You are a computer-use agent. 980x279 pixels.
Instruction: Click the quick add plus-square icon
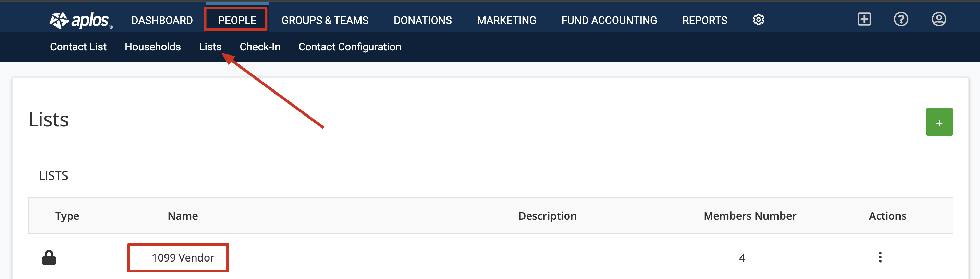tap(864, 20)
